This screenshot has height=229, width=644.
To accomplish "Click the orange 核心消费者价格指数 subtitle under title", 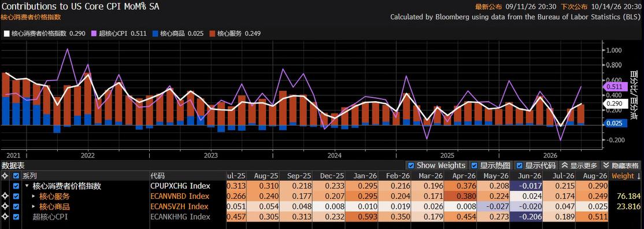I will coord(31,17).
